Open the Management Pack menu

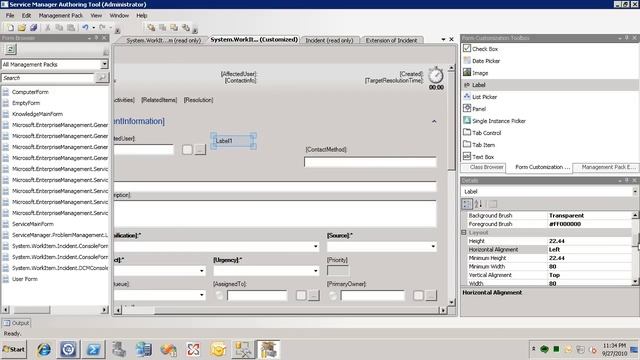tap(60, 16)
